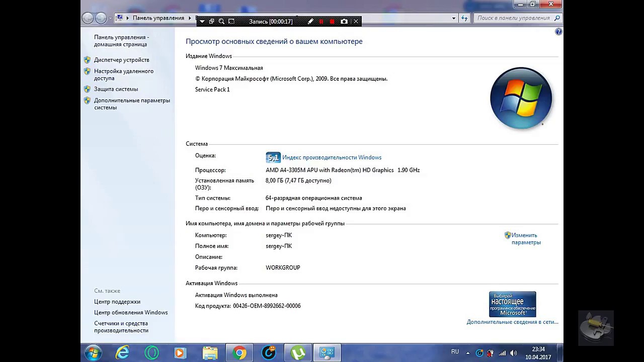
Task: Open the blue C app on taskbar
Action: 269,353
